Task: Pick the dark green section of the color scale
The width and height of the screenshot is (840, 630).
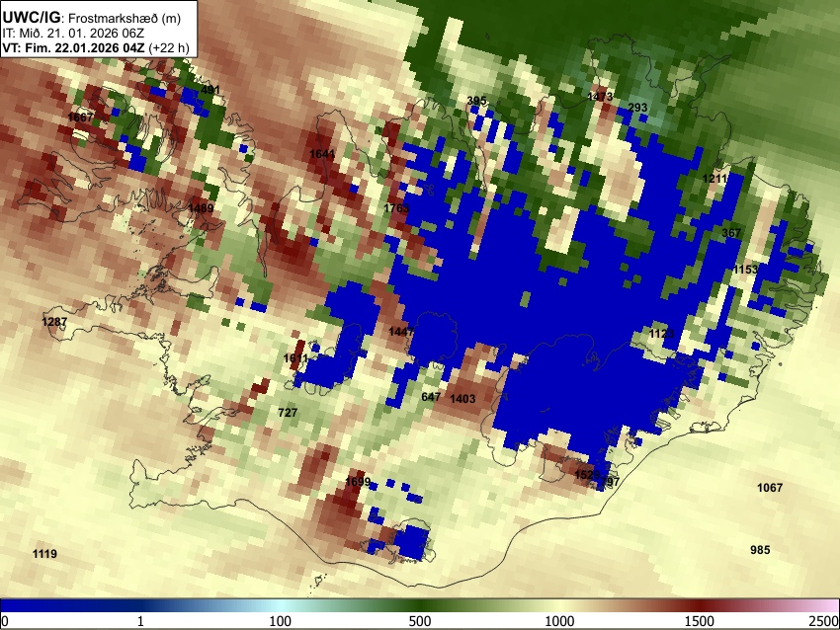Action: [420, 606]
